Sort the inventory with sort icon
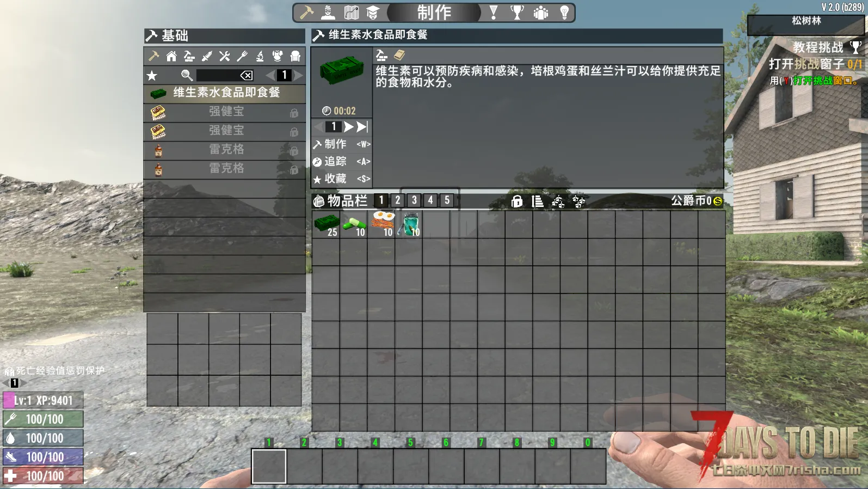Viewport: 868px width, 489px height. 538,201
